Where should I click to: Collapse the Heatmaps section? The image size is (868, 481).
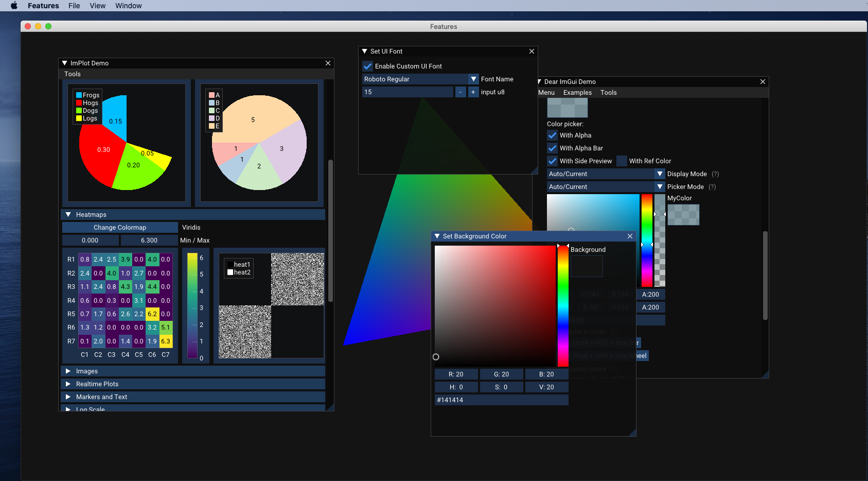pos(193,215)
